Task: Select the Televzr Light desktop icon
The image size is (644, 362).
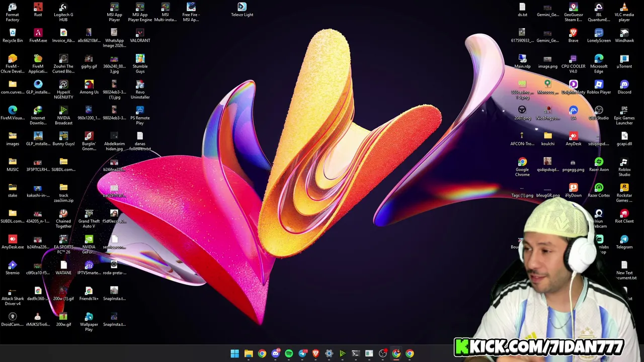Action: [x=242, y=10]
